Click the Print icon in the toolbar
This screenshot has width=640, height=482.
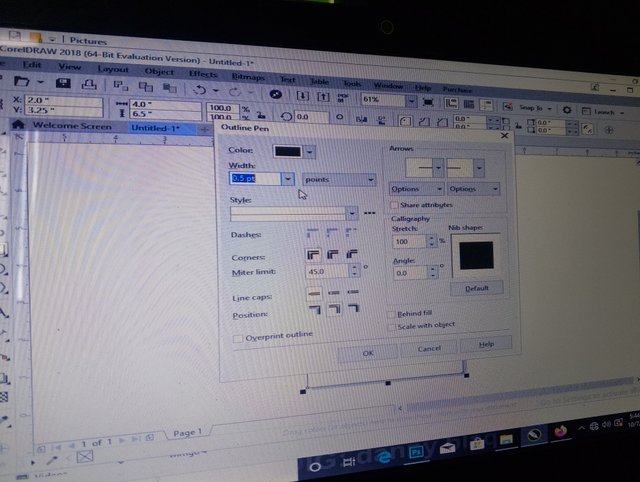tap(89, 84)
